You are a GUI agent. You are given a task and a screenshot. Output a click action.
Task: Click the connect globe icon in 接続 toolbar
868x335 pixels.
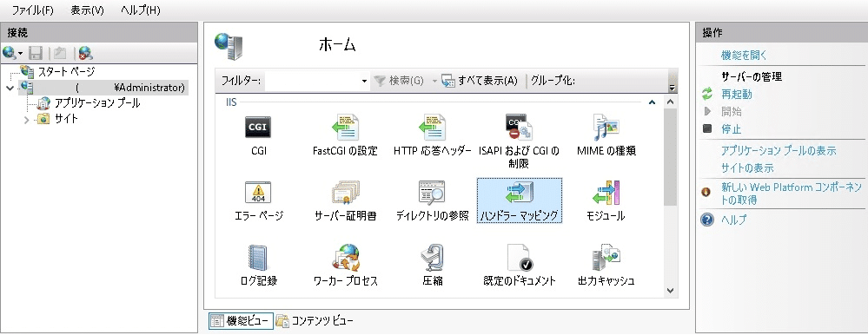pyautogui.click(x=10, y=53)
